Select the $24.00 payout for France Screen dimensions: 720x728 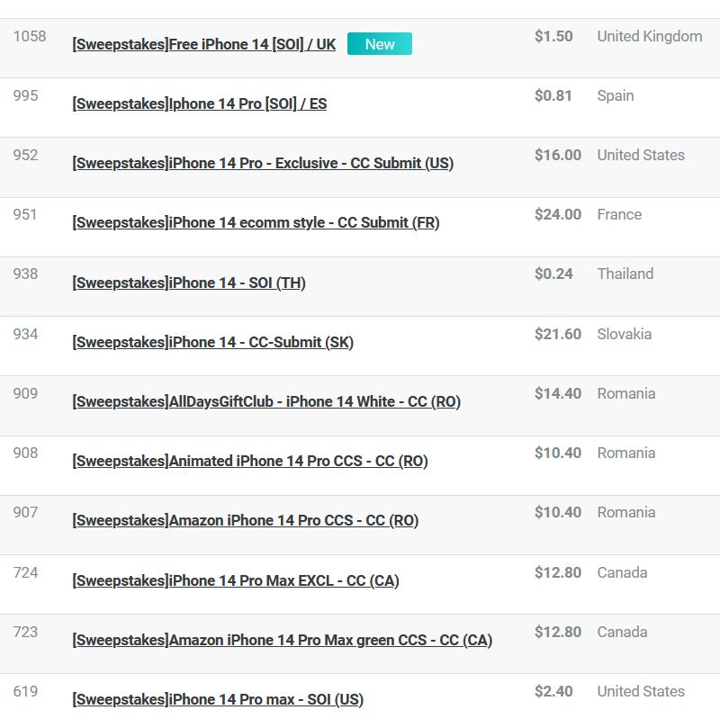pos(557,214)
